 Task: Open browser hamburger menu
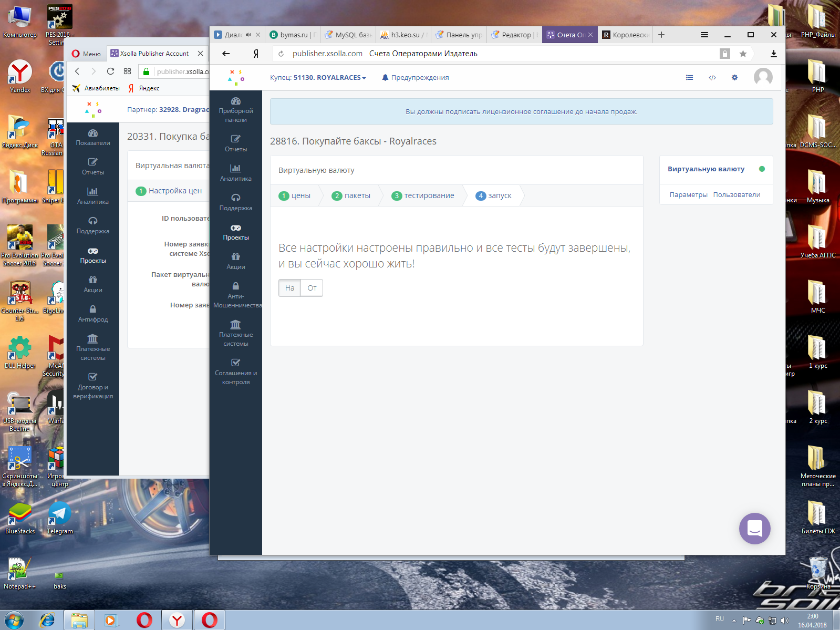[x=704, y=35]
